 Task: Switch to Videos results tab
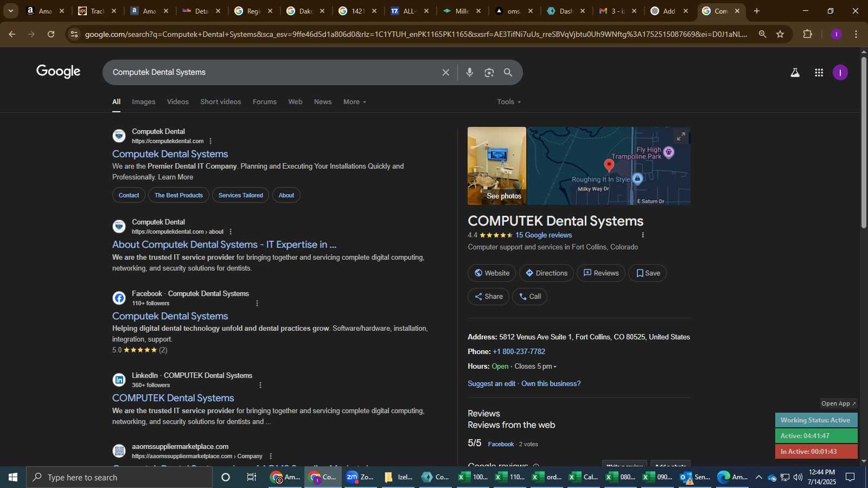178,102
